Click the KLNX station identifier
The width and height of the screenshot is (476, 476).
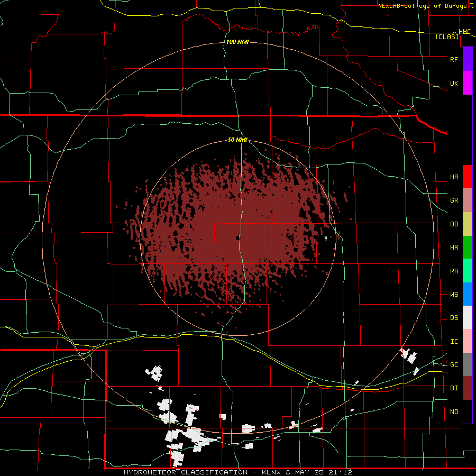click(272, 472)
